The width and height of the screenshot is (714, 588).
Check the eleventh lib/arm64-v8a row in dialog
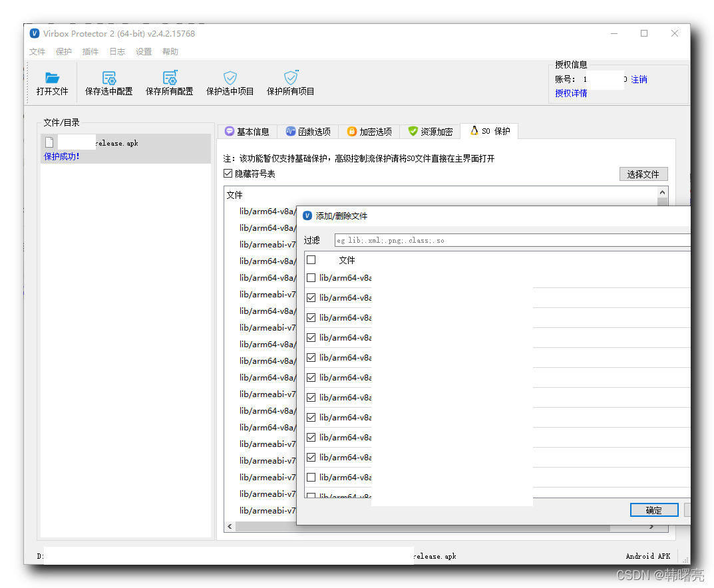311,478
